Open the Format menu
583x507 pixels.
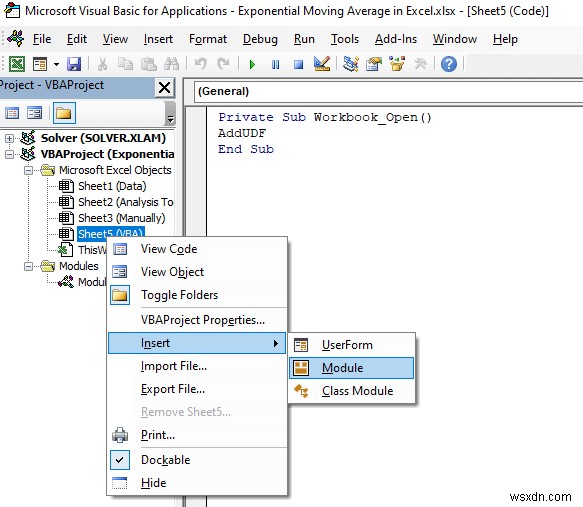tap(208, 39)
